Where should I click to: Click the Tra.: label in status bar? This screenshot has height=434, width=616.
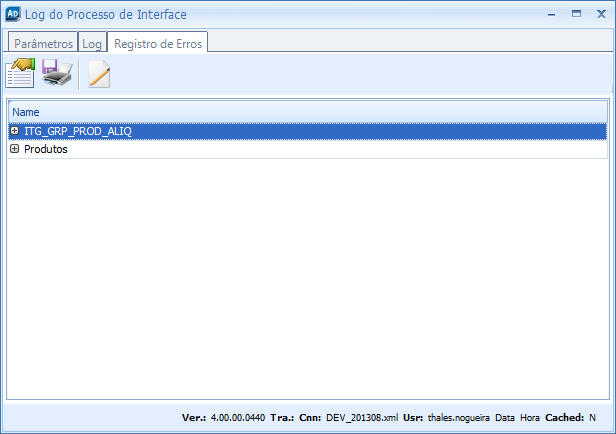tap(282, 418)
